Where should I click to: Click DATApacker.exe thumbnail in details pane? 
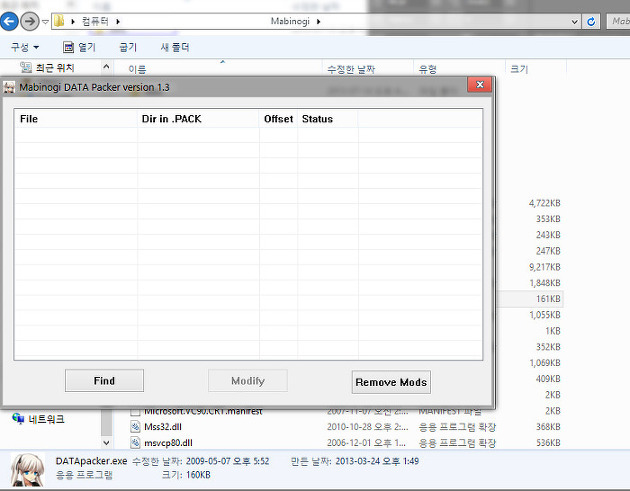[x=27, y=469]
